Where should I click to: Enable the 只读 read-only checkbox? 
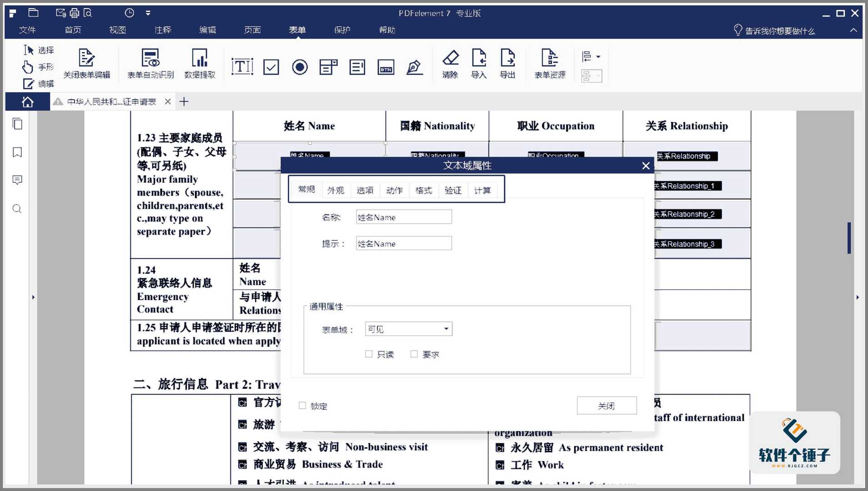tap(369, 354)
